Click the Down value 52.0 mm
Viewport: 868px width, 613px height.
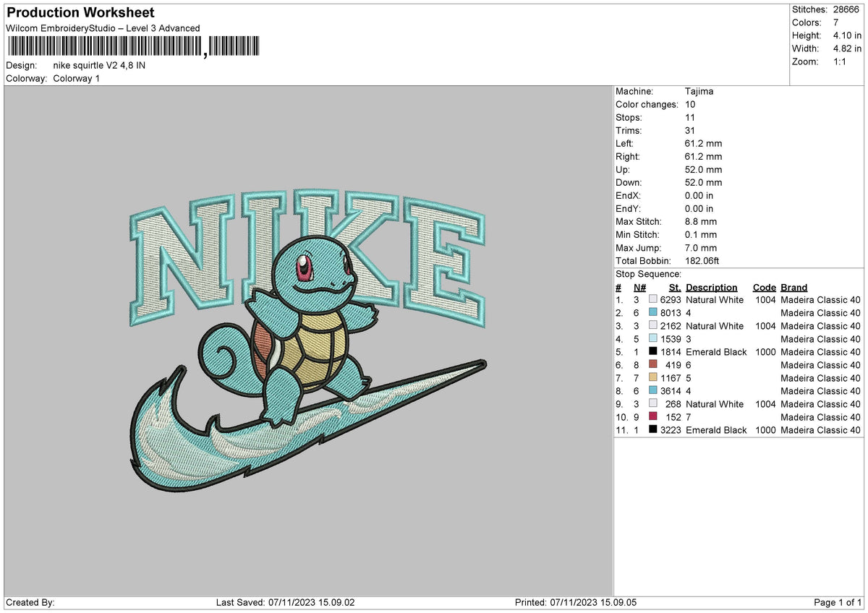point(703,182)
